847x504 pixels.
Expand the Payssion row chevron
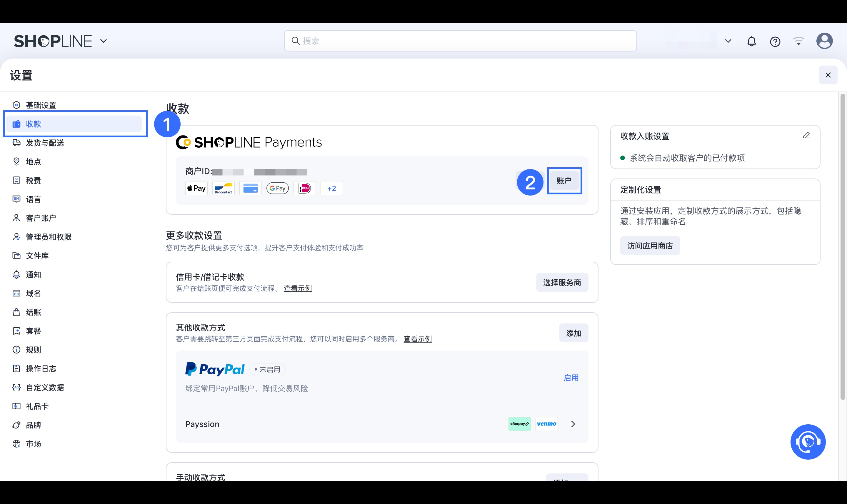tap(573, 424)
